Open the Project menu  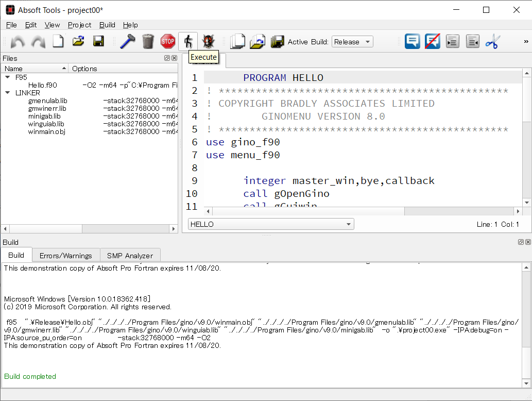[x=79, y=25]
